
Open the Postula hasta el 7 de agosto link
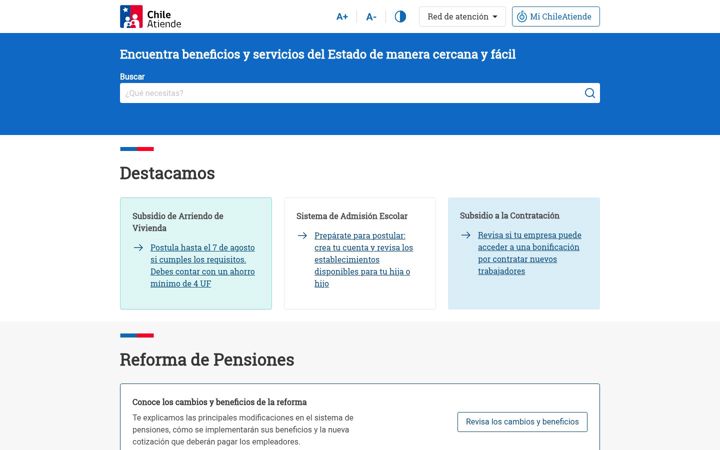[202, 265]
